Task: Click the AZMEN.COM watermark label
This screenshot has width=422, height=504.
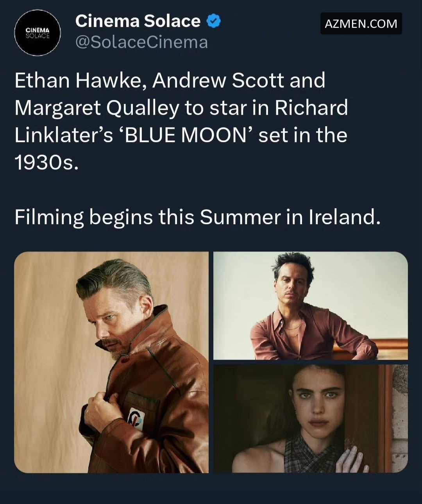Action: (361, 23)
